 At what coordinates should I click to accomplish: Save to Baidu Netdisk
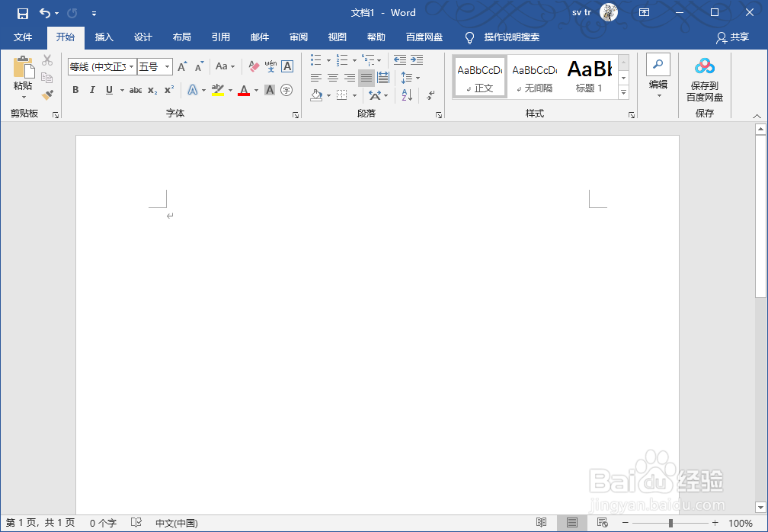click(x=704, y=79)
